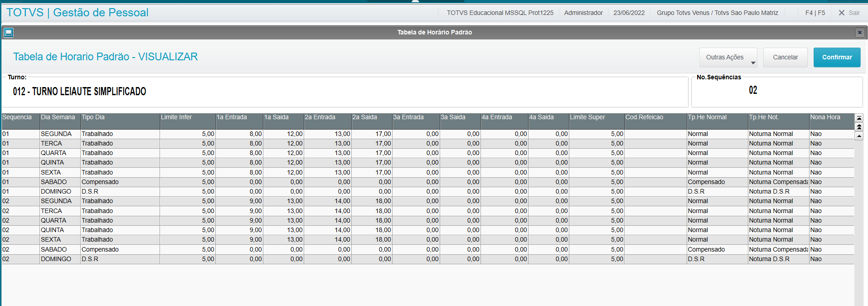868x306 pixels.
Task: Click Compensado Tipo Dia for sequence 01 SABADO
Action: tap(120, 182)
